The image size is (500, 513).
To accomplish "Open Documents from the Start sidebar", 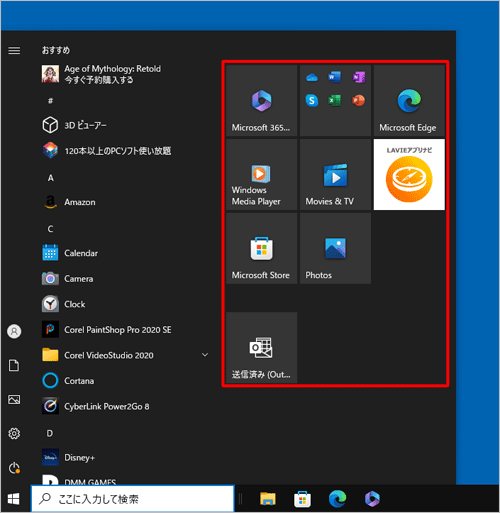I will tap(14, 365).
